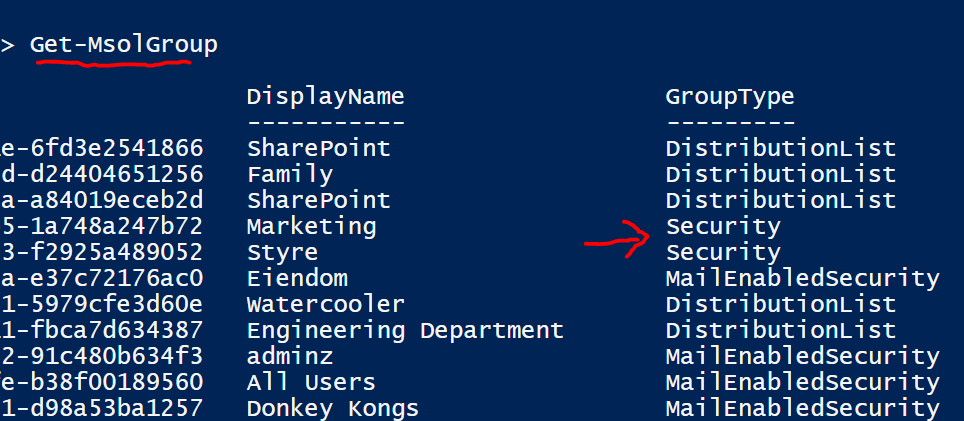Select the Eiendom group name
The width and height of the screenshot is (964, 421).
click(x=297, y=278)
